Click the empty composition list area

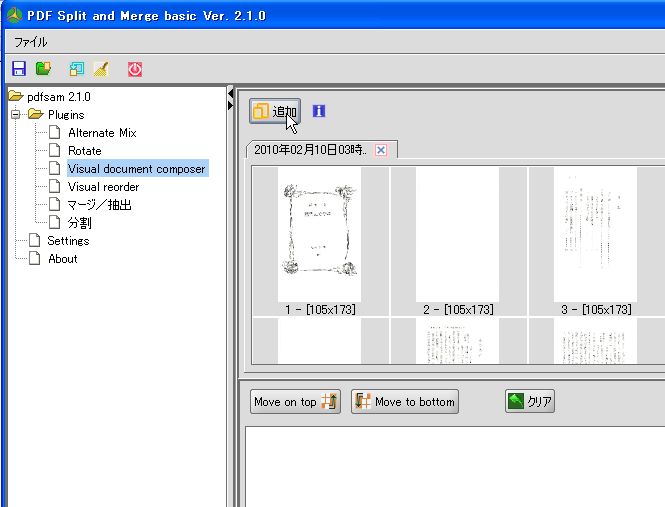[x=455, y=467]
